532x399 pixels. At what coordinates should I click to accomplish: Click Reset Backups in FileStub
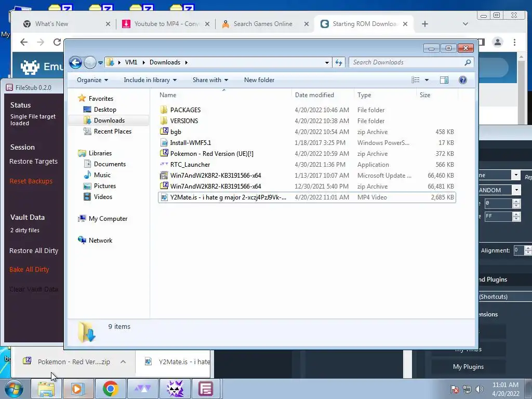pos(31,181)
